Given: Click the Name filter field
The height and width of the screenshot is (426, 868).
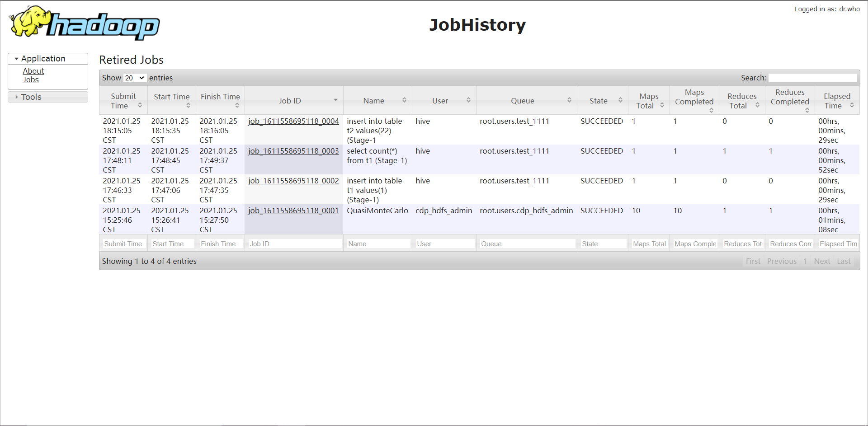Looking at the screenshot, I should pyautogui.click(x=378, y=244).
